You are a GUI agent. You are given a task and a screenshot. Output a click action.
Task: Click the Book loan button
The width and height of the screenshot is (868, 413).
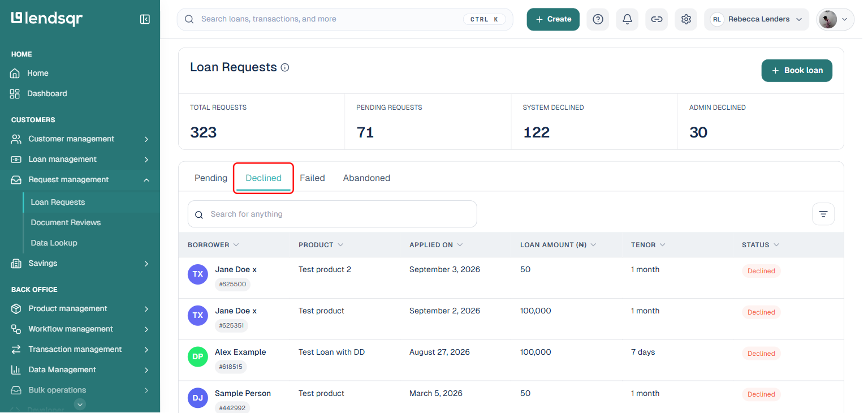(x=797, y=71)
